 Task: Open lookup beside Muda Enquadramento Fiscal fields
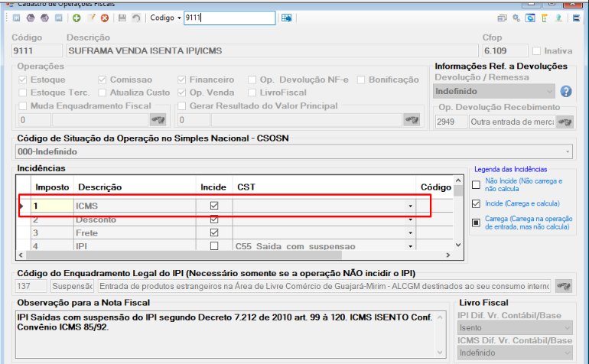(158, 120)
